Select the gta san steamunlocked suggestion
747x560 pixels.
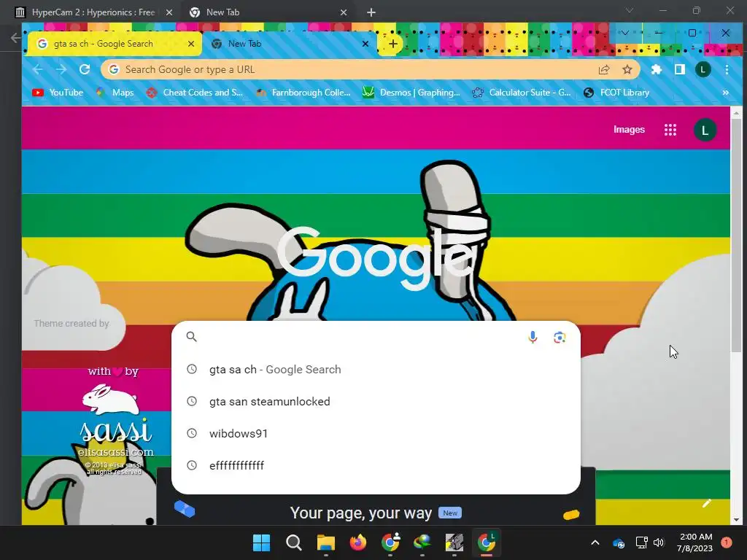pyautogui.click(x=376, y=402)
